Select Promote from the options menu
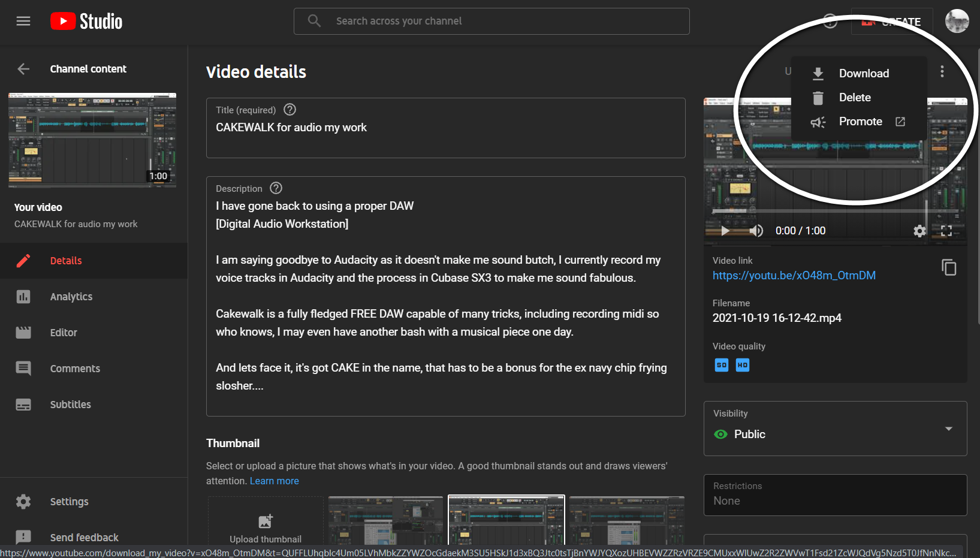Image resolution: width=980 pixels, height=558 pixels. click(x=859, y=122)
